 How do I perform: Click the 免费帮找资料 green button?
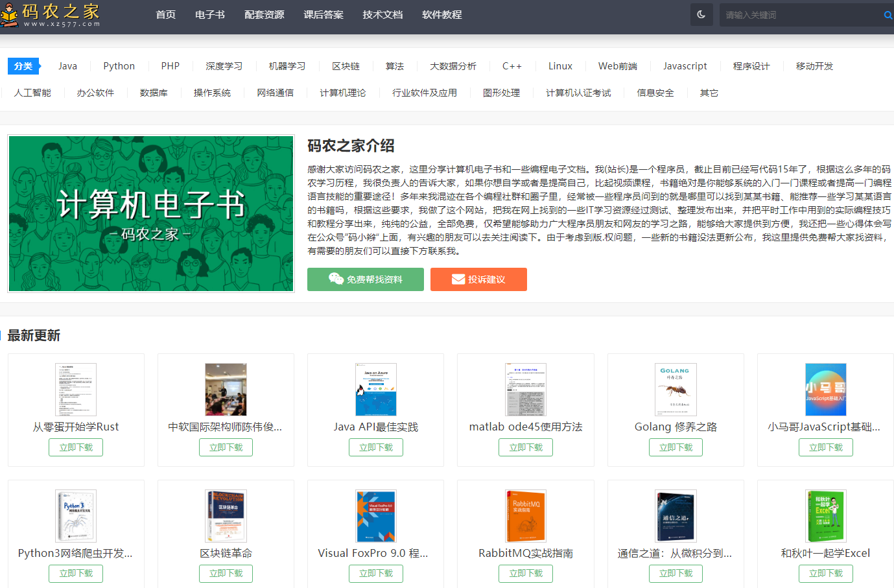(366, 279)
